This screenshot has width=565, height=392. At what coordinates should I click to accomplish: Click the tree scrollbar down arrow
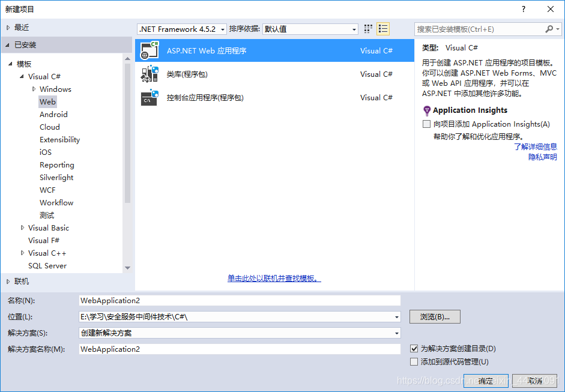127,268
